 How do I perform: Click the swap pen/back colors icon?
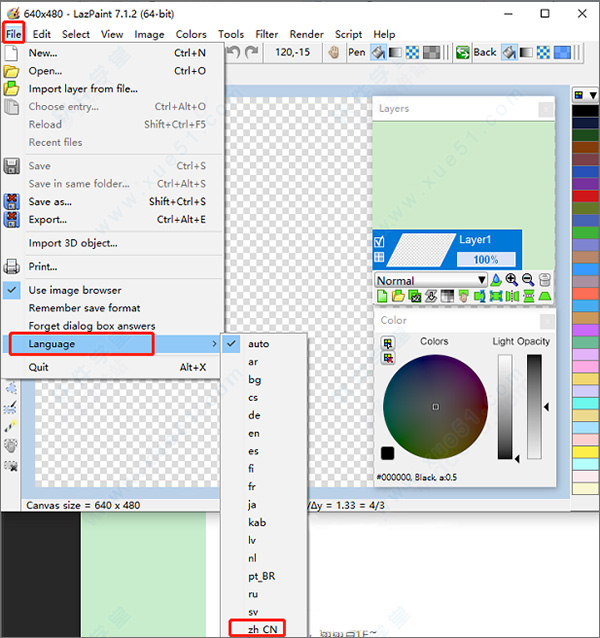click(463, 52)
